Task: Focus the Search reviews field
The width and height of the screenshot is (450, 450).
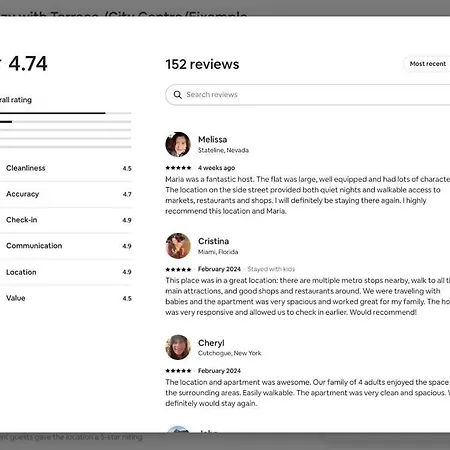Action: [x=308, y=95]
